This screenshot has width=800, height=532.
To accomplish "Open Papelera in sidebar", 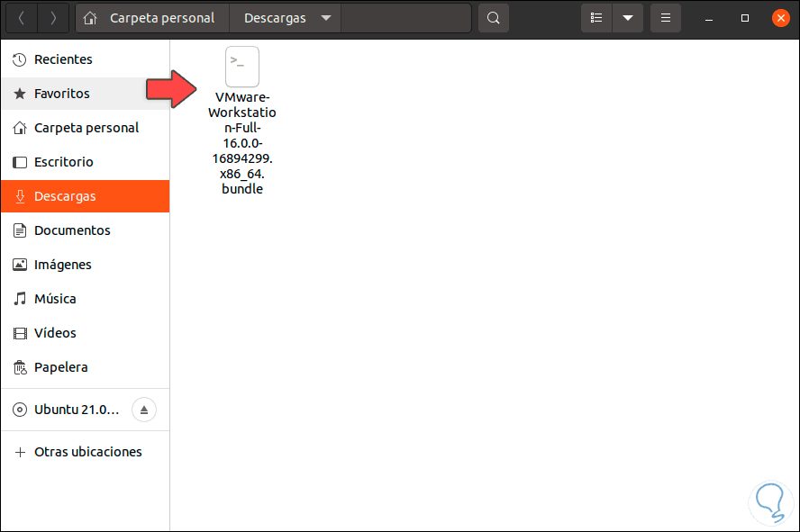I will point(86,367).
